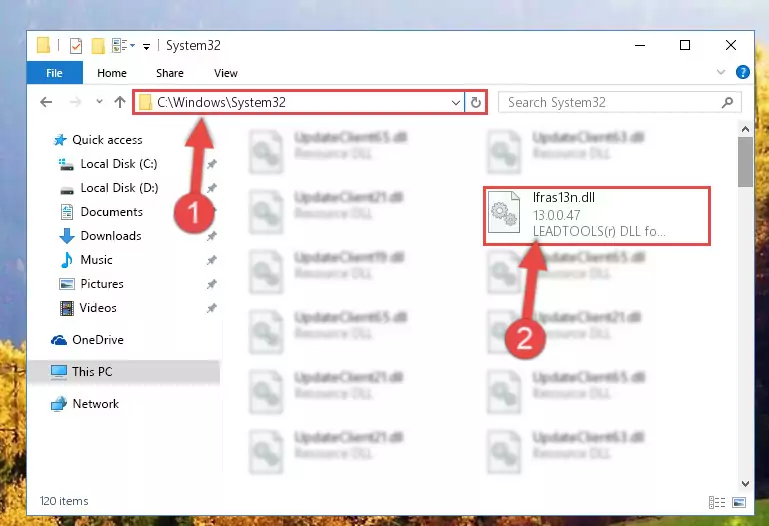Go up one folder level with Up arrow
Screen dimensions: 769x526
click(x=120, y=102)
